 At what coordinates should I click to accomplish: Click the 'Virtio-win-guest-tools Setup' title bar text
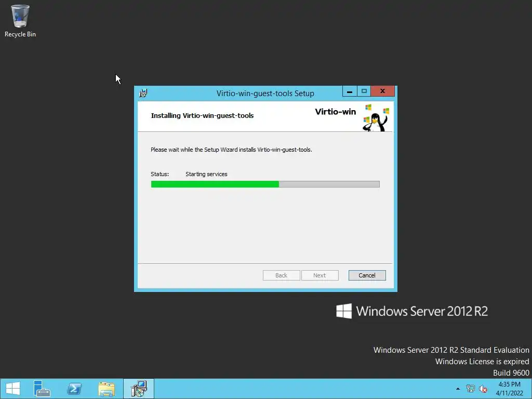pyautogui.click(x=265, y=94)
